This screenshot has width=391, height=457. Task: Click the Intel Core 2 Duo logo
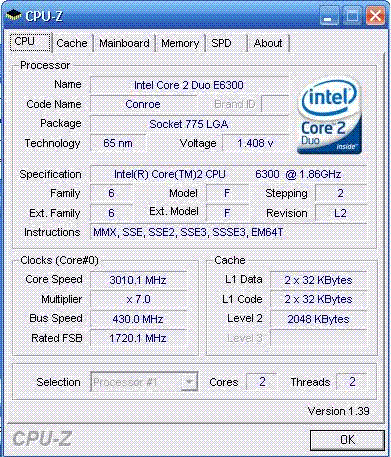coord(329,116)
